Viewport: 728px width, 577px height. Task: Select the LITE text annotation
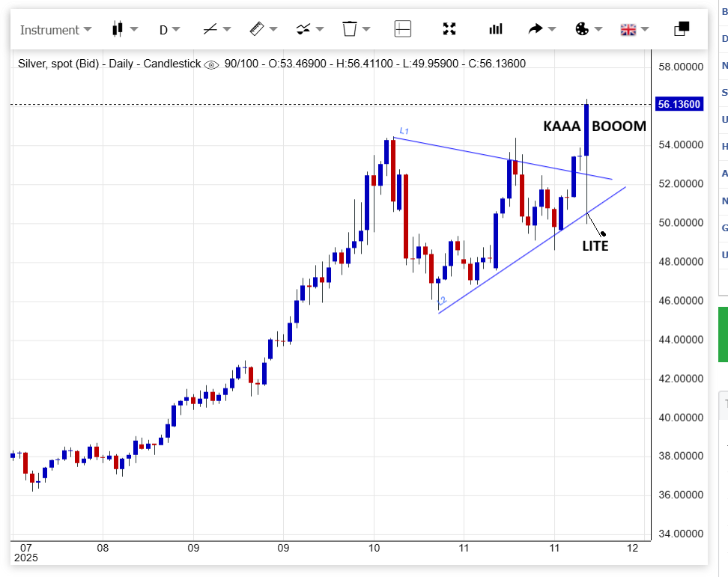pos(595,245)
